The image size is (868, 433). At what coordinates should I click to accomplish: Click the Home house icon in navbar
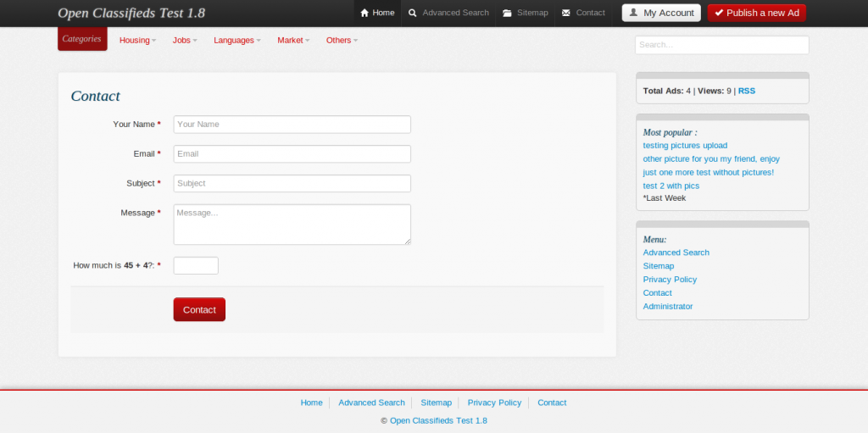(364, 13)
